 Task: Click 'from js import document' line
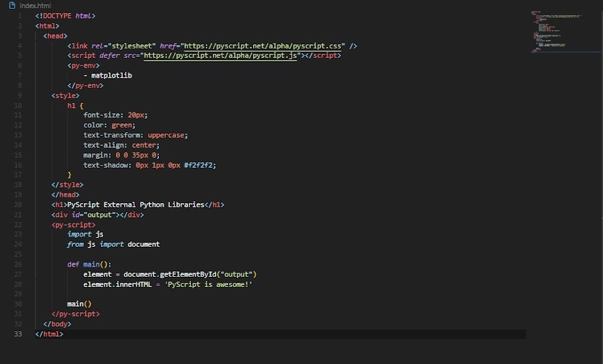point(113,244)
